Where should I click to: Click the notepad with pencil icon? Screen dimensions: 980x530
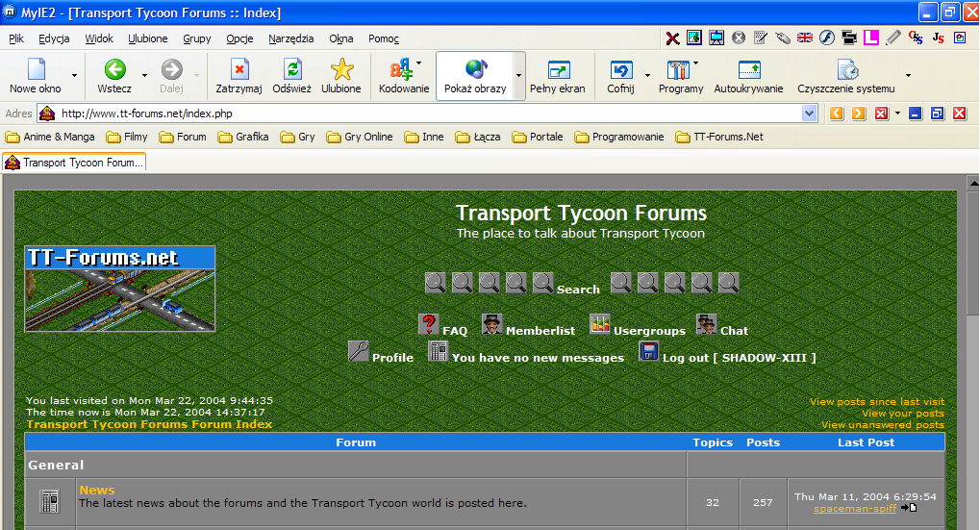761,38
